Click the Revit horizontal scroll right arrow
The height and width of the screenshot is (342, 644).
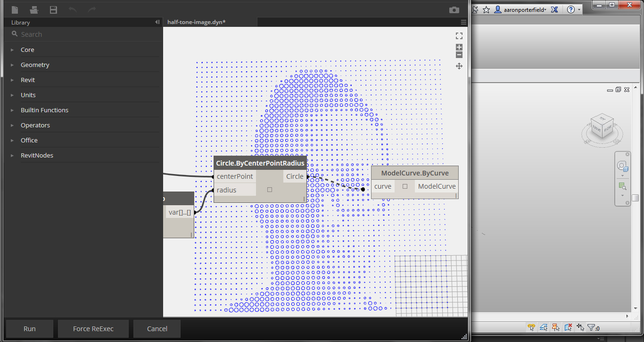point(627,317)
